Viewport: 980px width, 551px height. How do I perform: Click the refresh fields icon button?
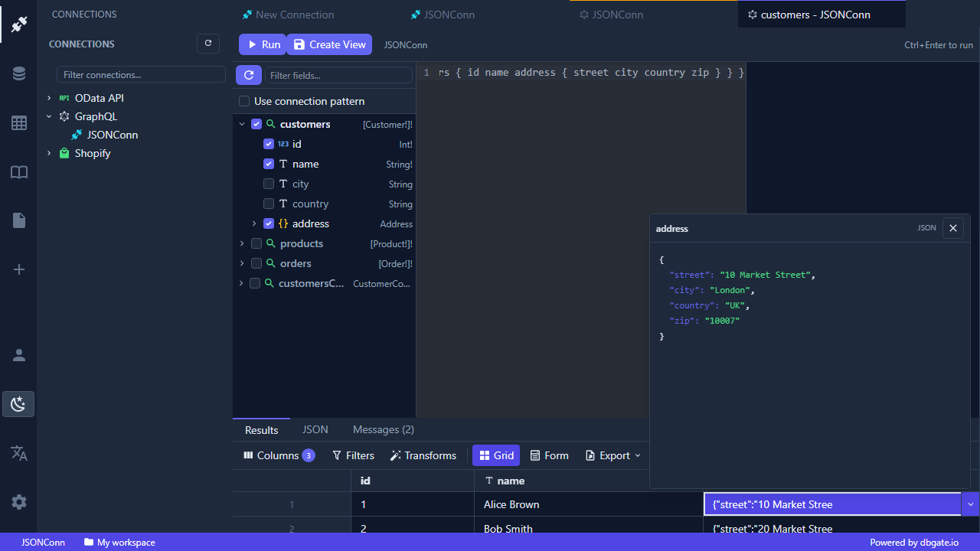pos(249,75)
